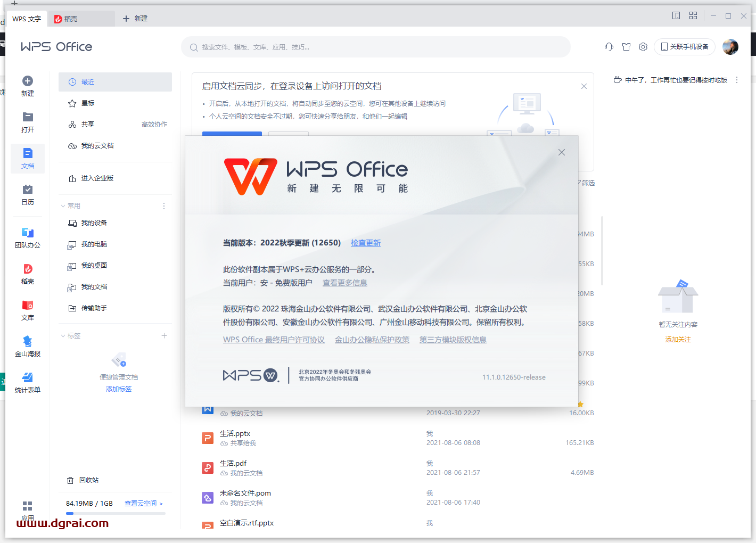Dismiss the cloud sync banner
The height and width of the screenshot is (543, 756).
click(584, 86)
